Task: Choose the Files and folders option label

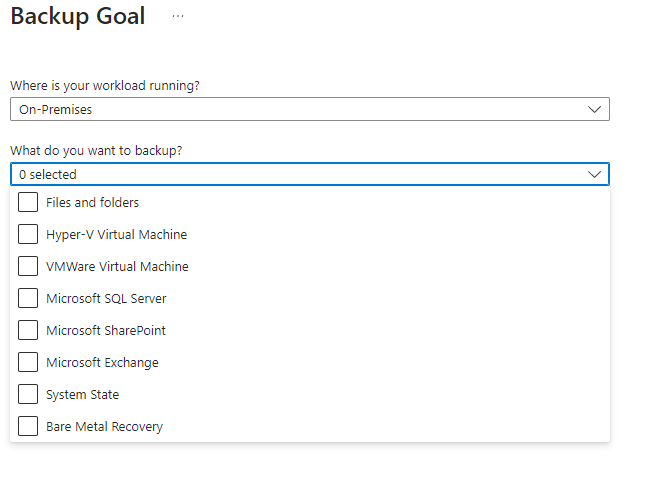Action: [x=92, y=202]
